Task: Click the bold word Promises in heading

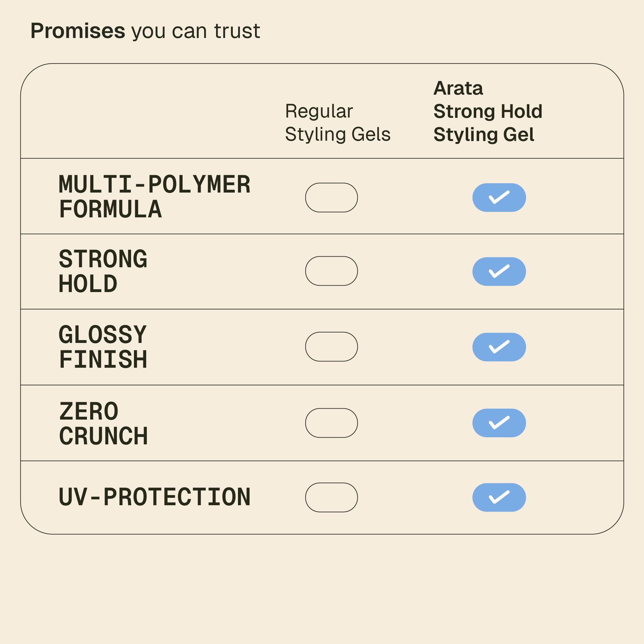Action: click(x=78, y=31)
